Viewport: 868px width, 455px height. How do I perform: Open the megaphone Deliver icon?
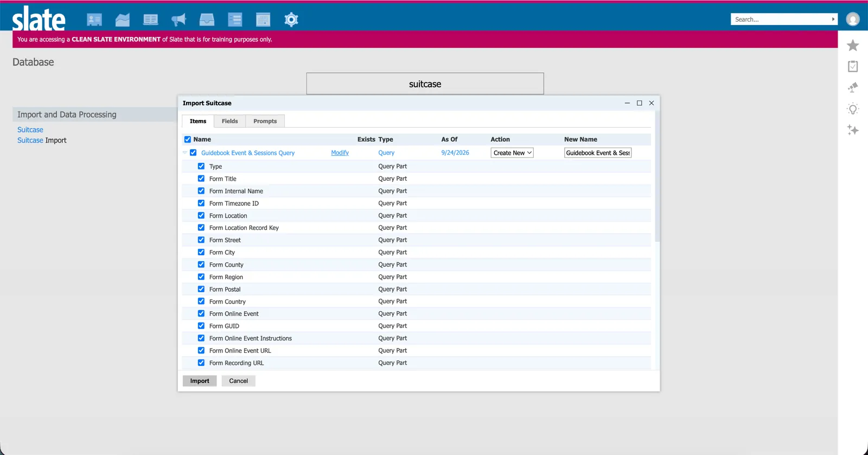(x=178, y=20)
